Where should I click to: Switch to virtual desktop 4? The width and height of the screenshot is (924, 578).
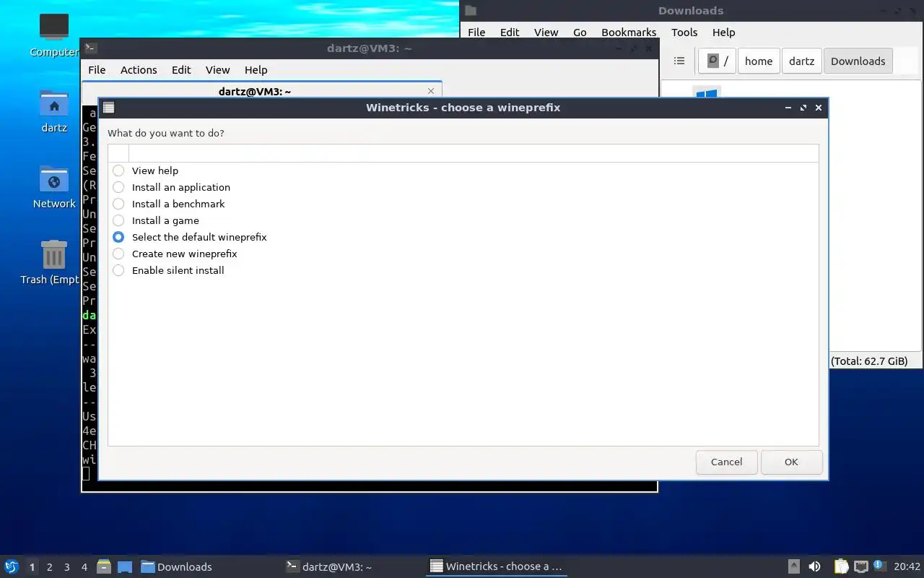[x=84, y=567]
